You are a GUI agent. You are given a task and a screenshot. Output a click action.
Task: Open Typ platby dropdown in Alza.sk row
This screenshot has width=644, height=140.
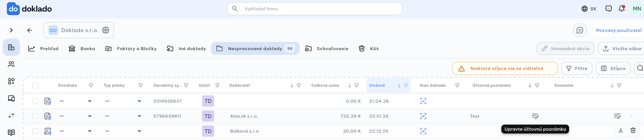(x=139, y=116)
